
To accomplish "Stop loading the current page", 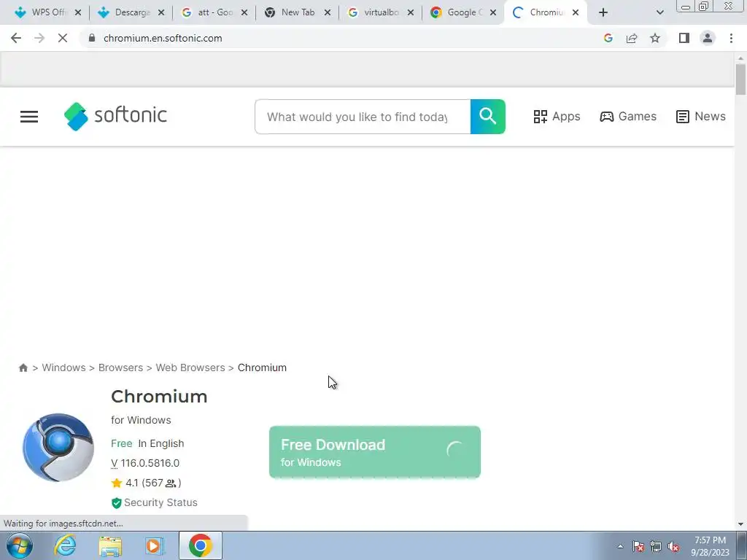I will pos(63,38).
